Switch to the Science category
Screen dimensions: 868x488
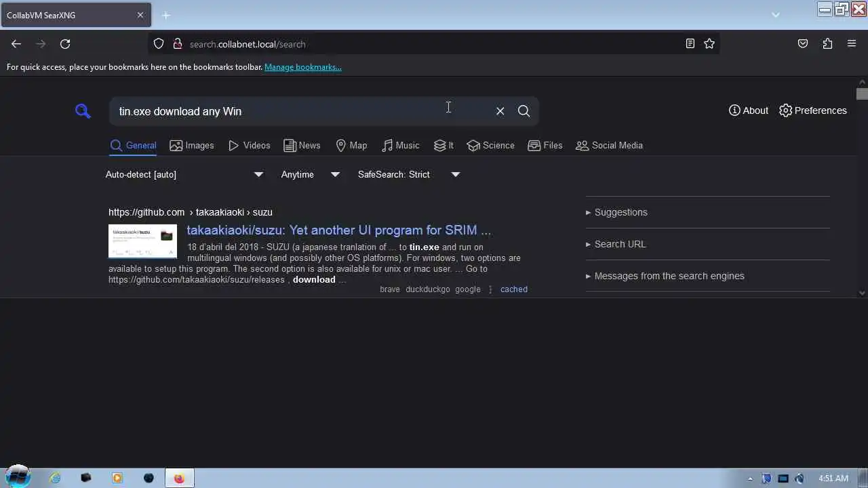[491, 145]
